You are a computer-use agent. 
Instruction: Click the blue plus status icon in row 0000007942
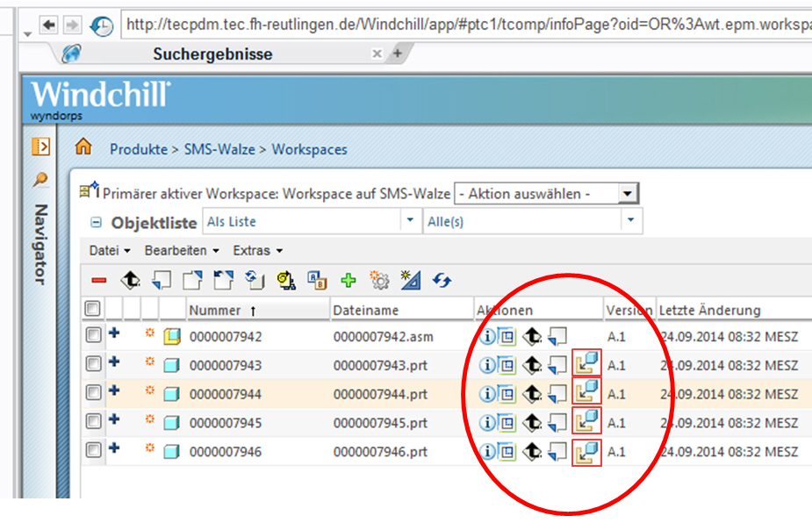pos(114,333)
